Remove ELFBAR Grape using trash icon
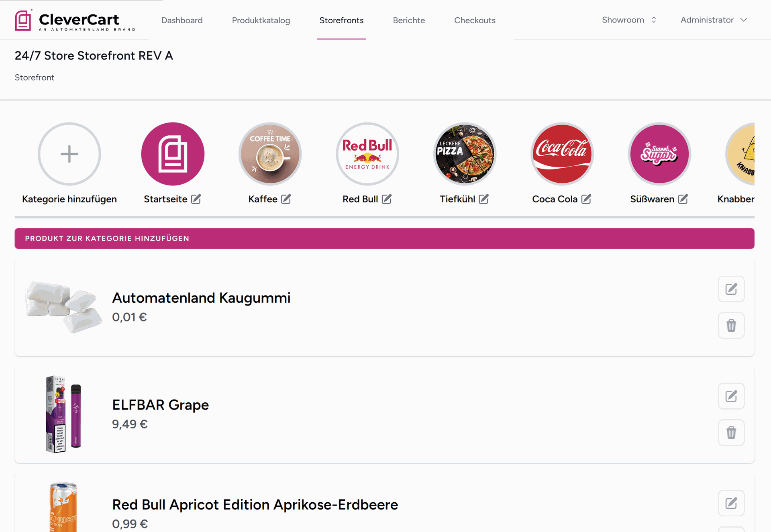771x532 pixels. click(731, 432)
